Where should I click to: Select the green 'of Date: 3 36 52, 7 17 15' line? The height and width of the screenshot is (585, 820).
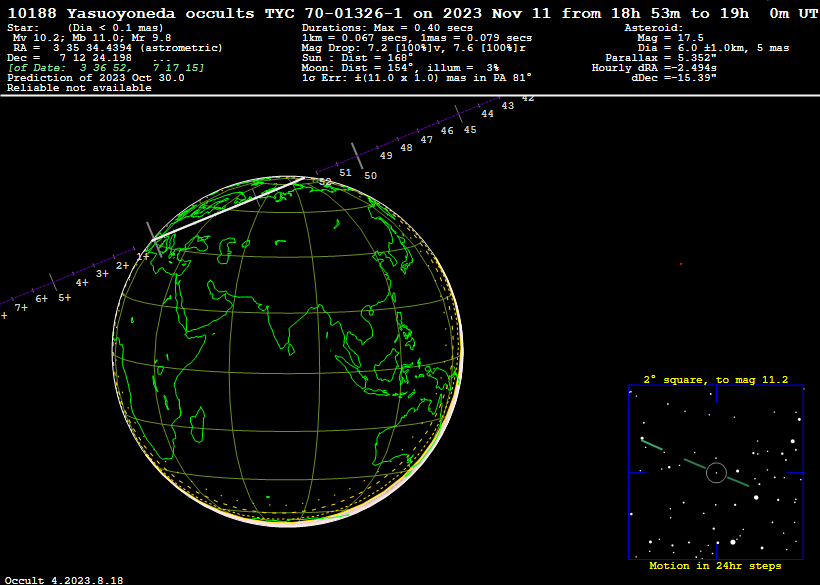(106, 68)
